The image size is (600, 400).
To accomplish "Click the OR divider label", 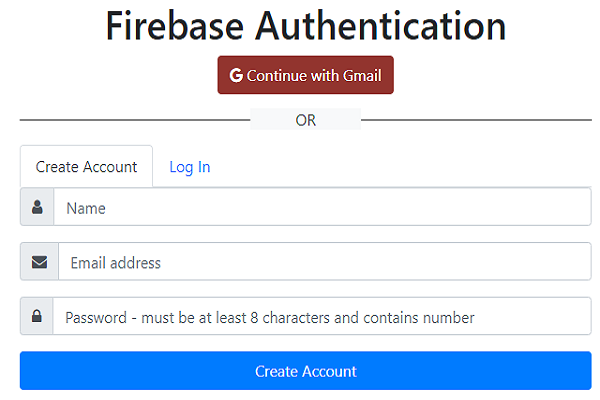I will [x=305, y=120].
